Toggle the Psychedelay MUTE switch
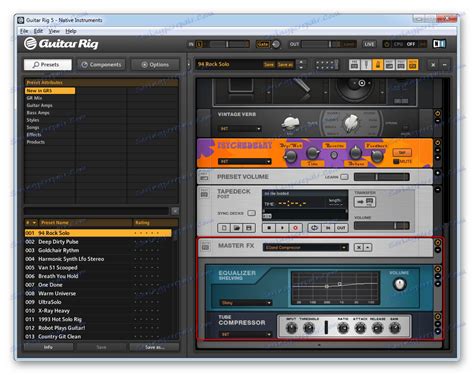This screenshot has width=474, height=375. tap(396, 161)
